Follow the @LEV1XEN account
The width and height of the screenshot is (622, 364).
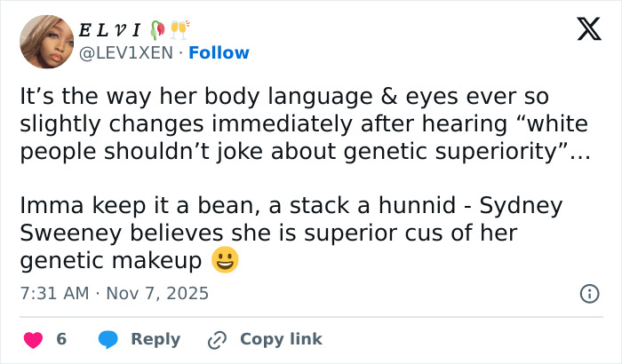click(219, 53)
